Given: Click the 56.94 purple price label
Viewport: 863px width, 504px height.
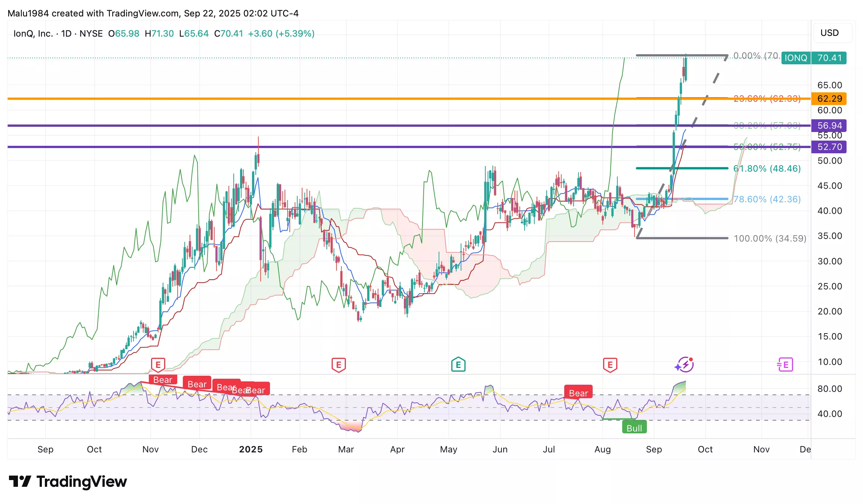Looking at the screenshot, I should click(829, 126).
